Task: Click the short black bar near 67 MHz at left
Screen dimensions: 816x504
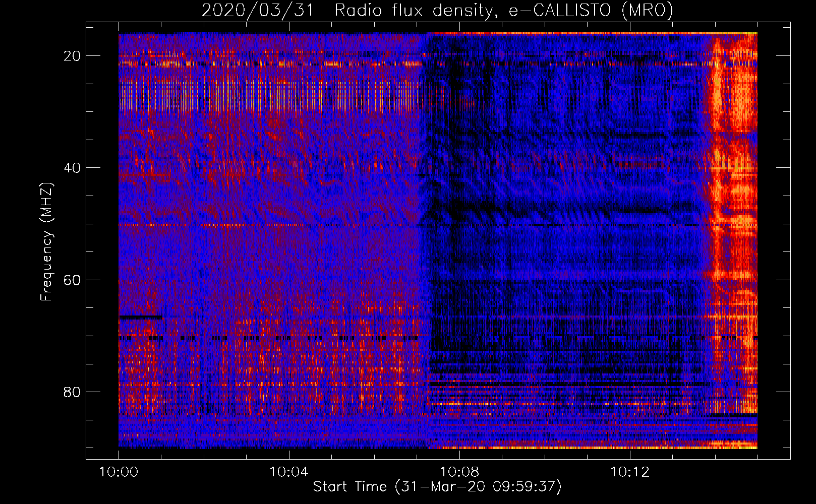Action: point(141,318)
